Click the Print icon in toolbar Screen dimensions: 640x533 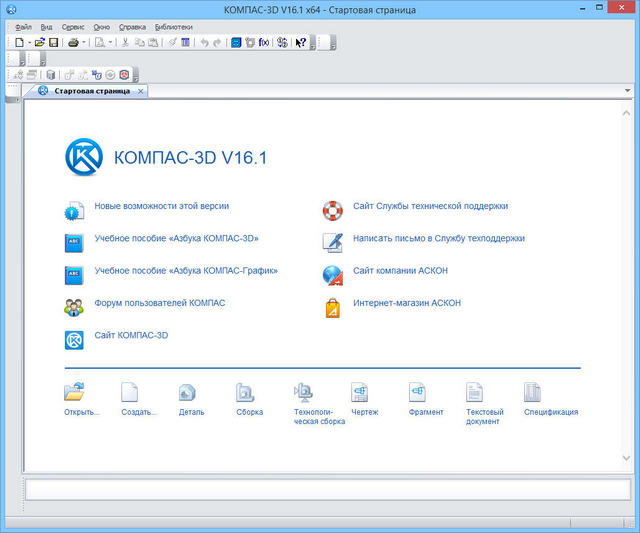tap(73, 43)
